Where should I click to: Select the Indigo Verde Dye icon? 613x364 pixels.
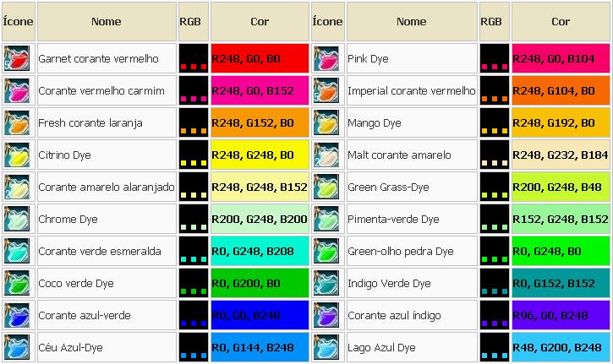coord(326,282)
